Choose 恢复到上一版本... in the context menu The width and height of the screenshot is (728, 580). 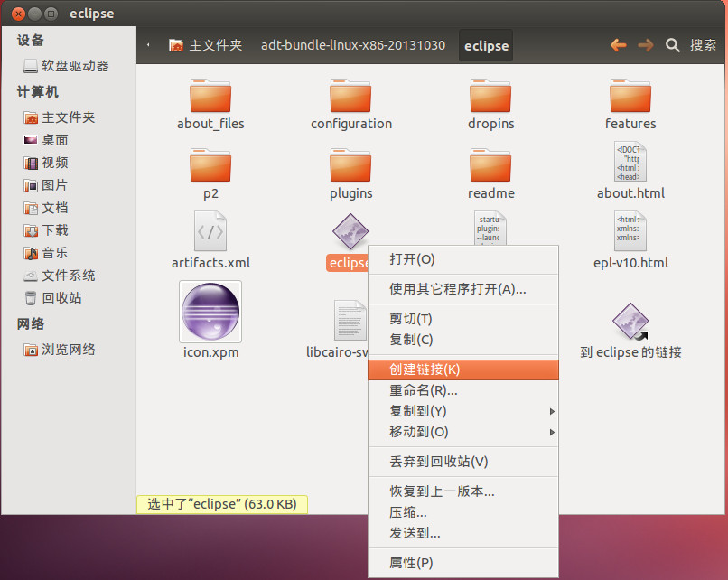tap(462, 491)
